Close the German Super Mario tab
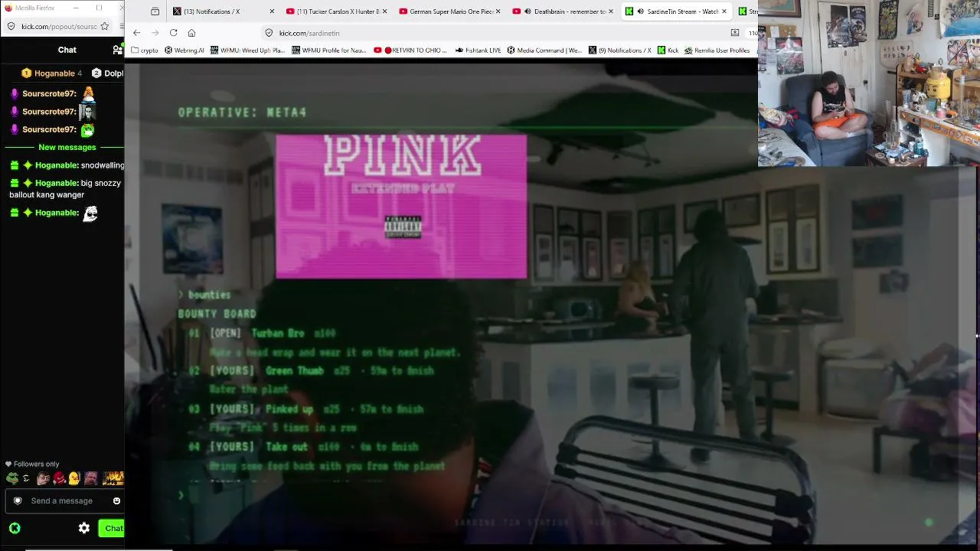 click(x=498, y=11)
